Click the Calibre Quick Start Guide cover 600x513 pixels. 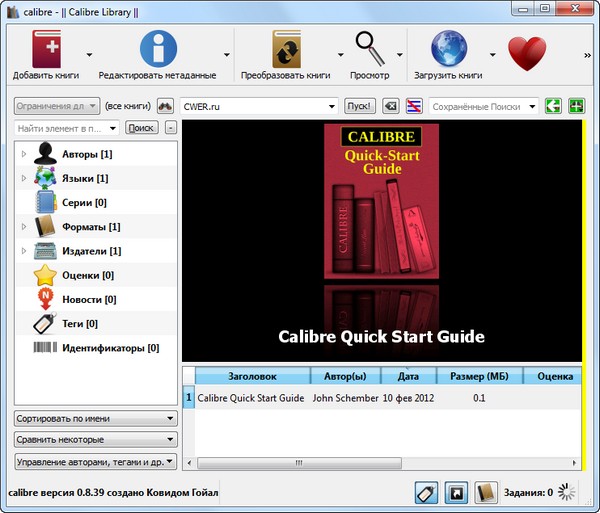pos(382,201)
